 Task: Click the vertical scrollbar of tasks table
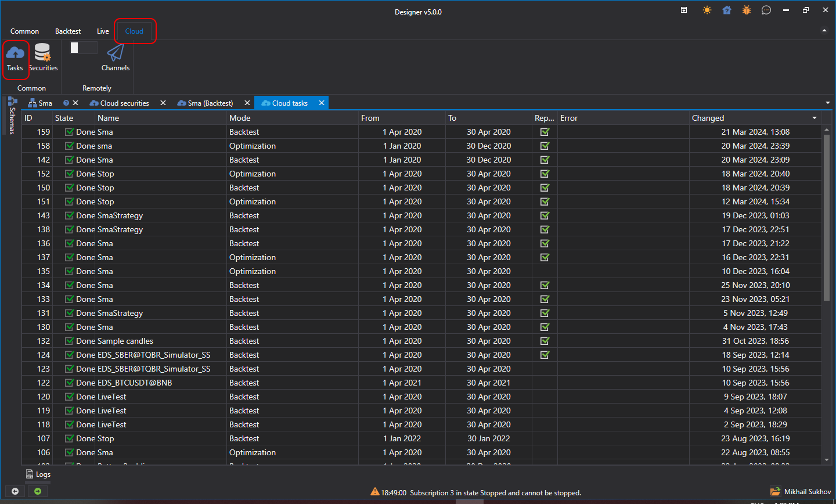click(x=827, y=218)
